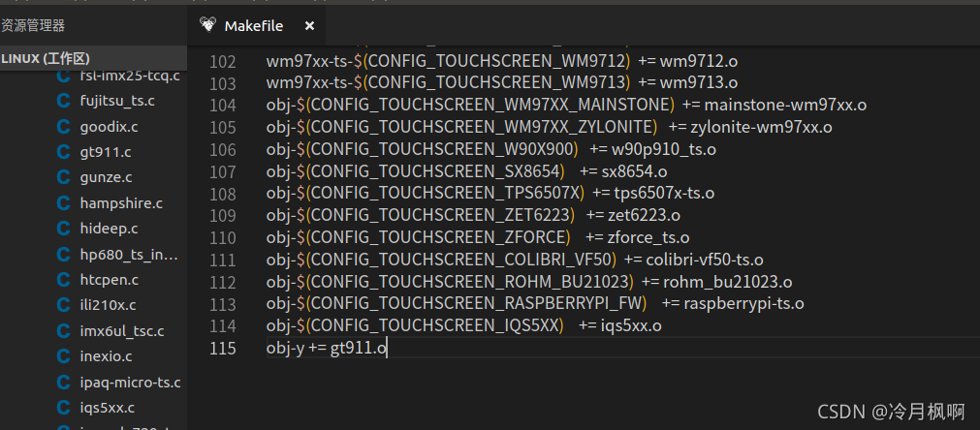Collapse the LINUX (工作区) workspace header
Image resolution: width=980 pixels, height=430 pixels.
(x=94, y=59)
